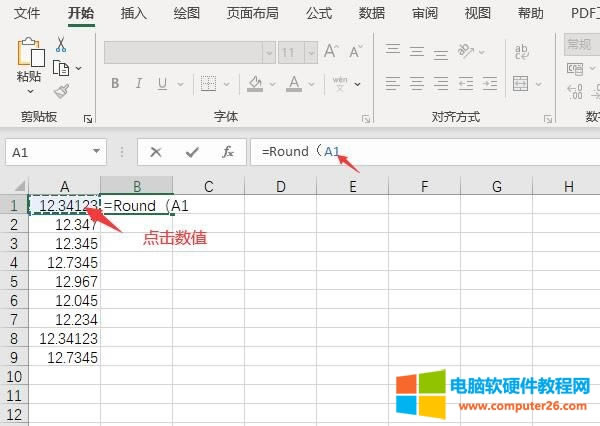Toggle bold formatting

click(x=115, y=83)
